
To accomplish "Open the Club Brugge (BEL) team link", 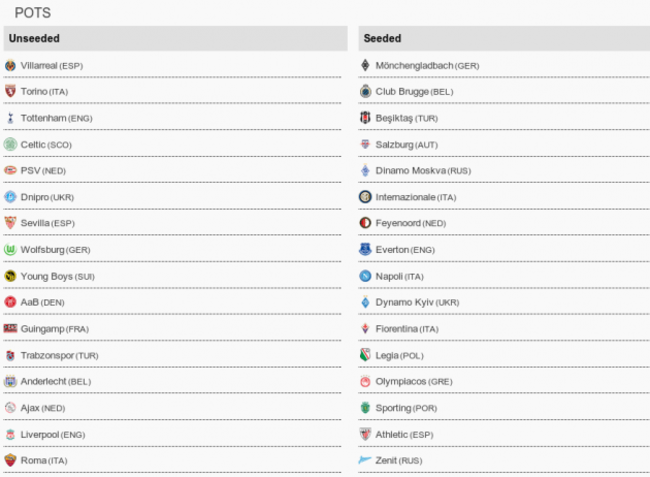I will (x=414, y=92).
